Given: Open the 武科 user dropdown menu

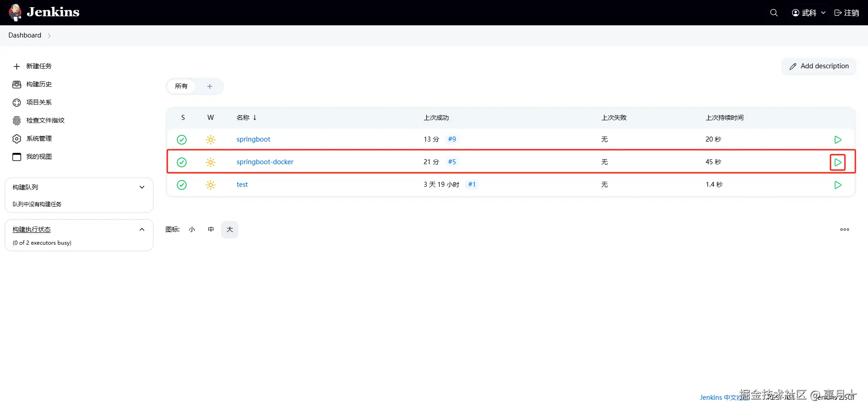Looking at the screenshot, I should pos(809,13).
